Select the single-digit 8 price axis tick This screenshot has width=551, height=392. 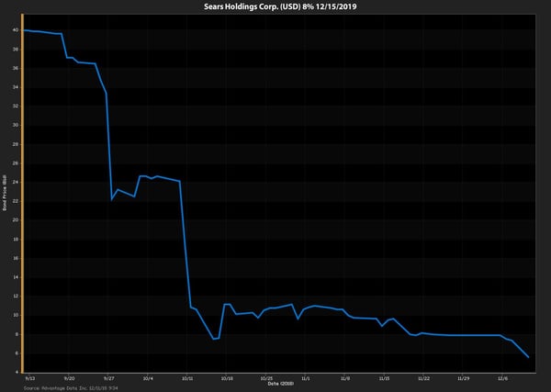point(17,334)
